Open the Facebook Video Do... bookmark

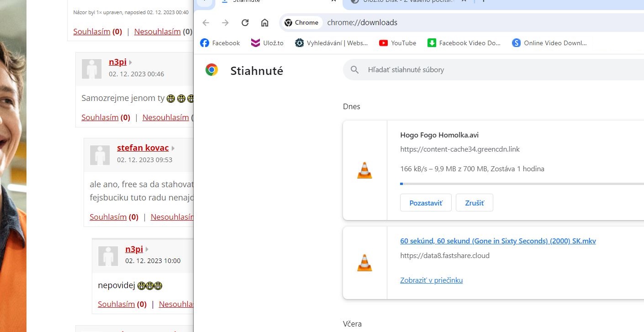point(464,43)
